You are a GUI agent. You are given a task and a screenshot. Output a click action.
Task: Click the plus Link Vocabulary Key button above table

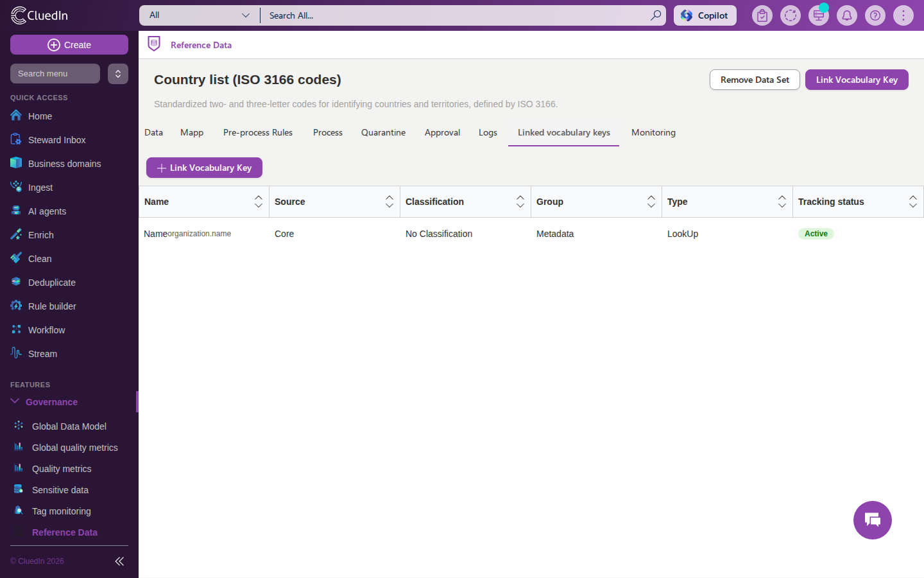click(204, 168)
